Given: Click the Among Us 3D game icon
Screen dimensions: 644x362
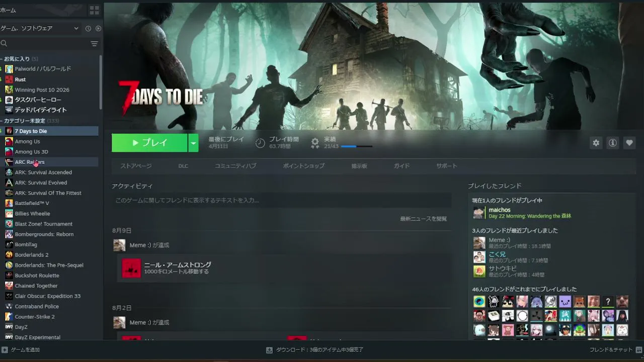Looking at the screenshot, I should pyautogui.click(x=9, y=152).
